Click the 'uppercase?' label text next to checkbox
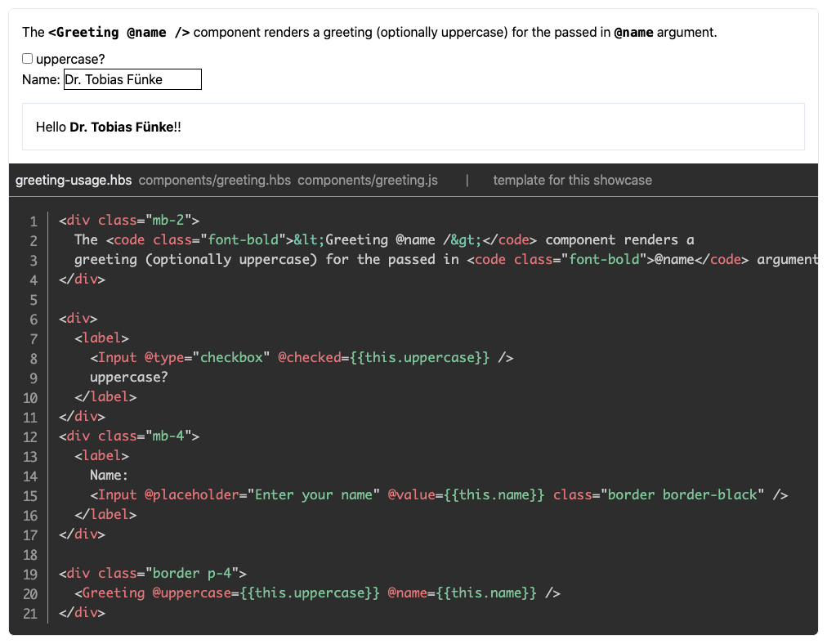827x644 pixels. pos(70,59)
